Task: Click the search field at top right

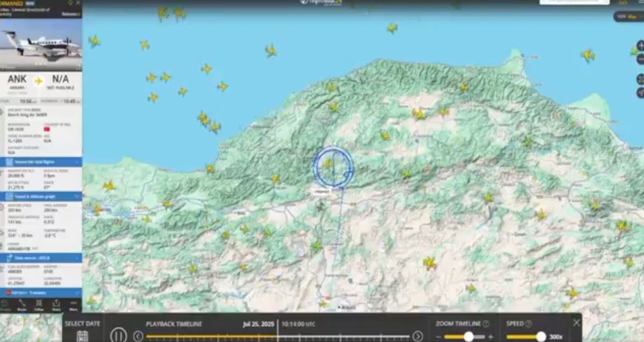Action: pos(574,2)
